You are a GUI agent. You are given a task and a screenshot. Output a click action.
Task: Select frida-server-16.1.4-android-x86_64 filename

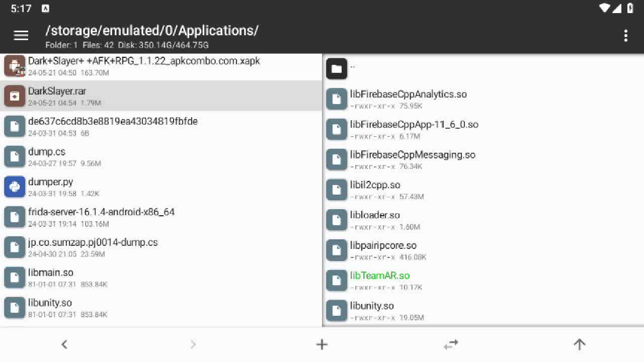(101, 212)
